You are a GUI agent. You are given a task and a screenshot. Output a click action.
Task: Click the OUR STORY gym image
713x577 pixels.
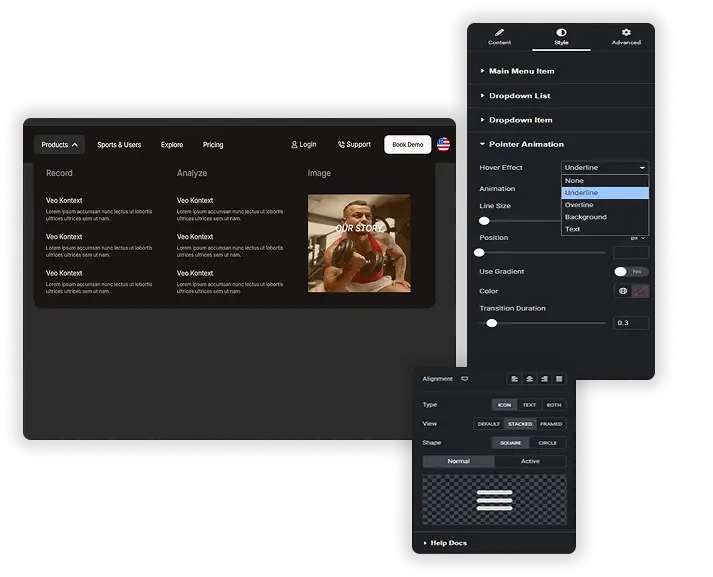point(359,243)
